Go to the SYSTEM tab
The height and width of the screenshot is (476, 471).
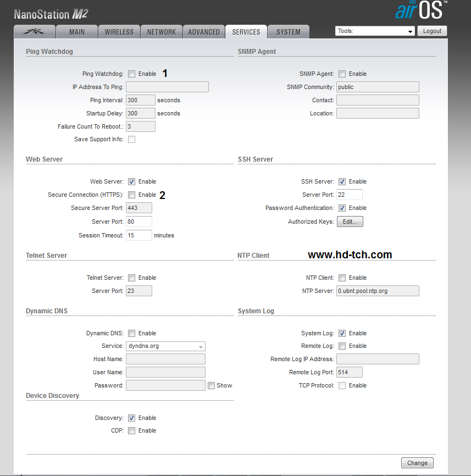click(x=288, y=32)
